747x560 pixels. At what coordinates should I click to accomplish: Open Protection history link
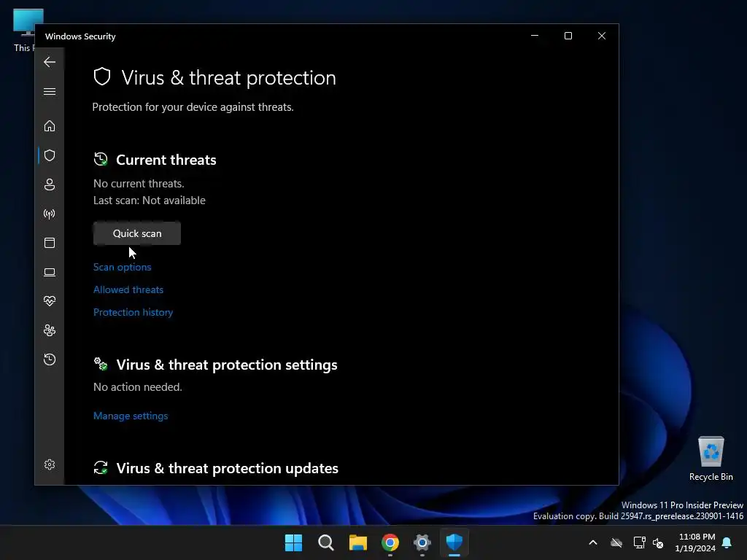click(x=133, y=312)
